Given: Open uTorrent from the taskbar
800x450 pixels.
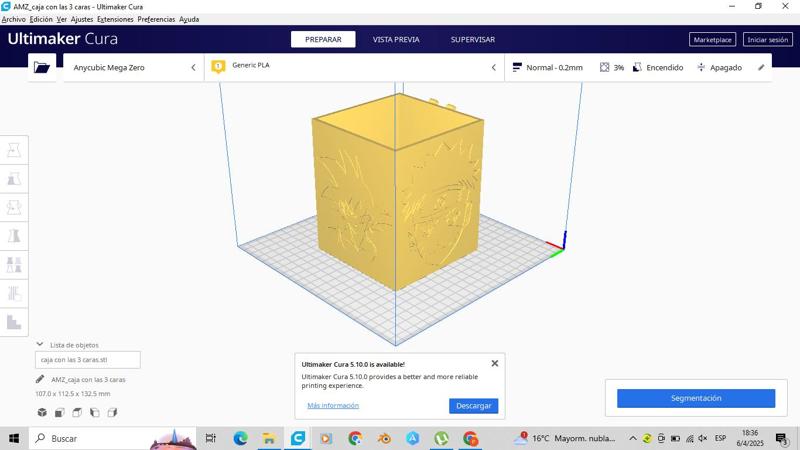Looking at the screenshot, I should (x=441, y=438).
